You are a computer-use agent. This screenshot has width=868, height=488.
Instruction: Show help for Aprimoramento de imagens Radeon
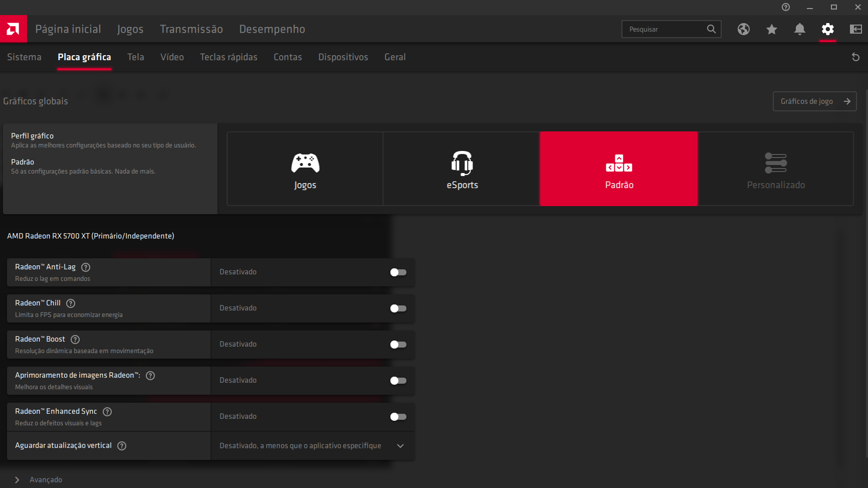pos(150,376)
